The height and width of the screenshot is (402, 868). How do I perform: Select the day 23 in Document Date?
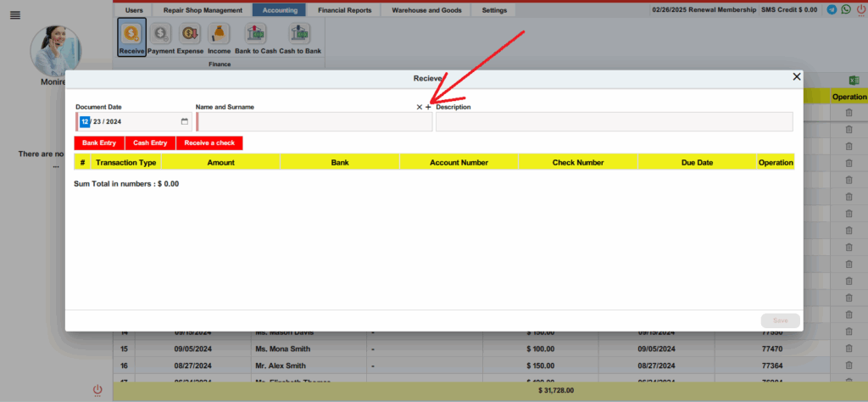coord(97,121)
